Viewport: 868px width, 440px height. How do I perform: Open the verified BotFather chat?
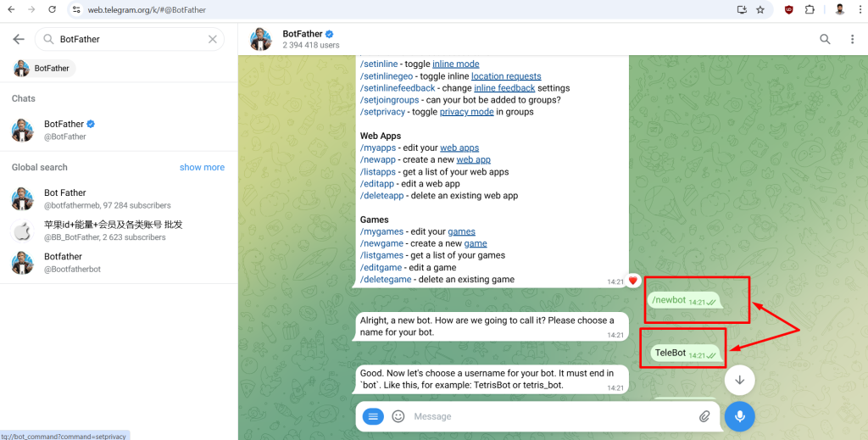(119, 130)
